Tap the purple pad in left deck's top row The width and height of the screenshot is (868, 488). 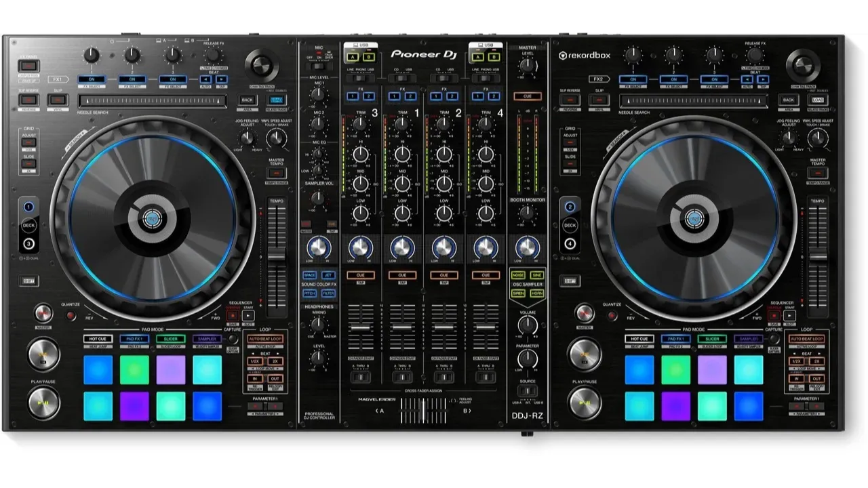click(x=171, y=369)
